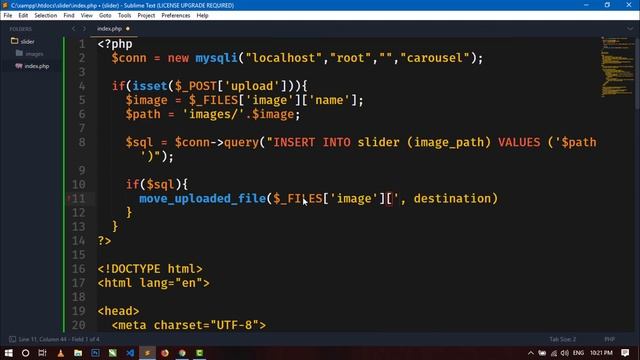Open the Windows Start menu
The width and height of the screenshot is (640, 360).
click(x=8, y=353)
